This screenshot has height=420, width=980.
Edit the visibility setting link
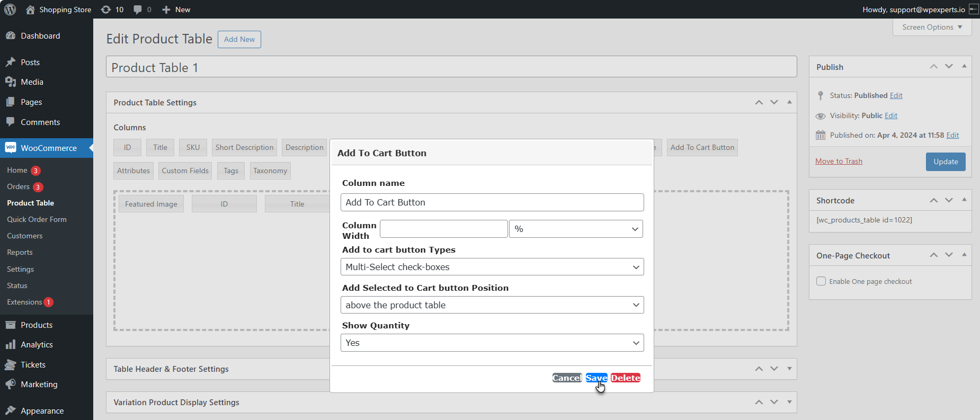(891, 115)
